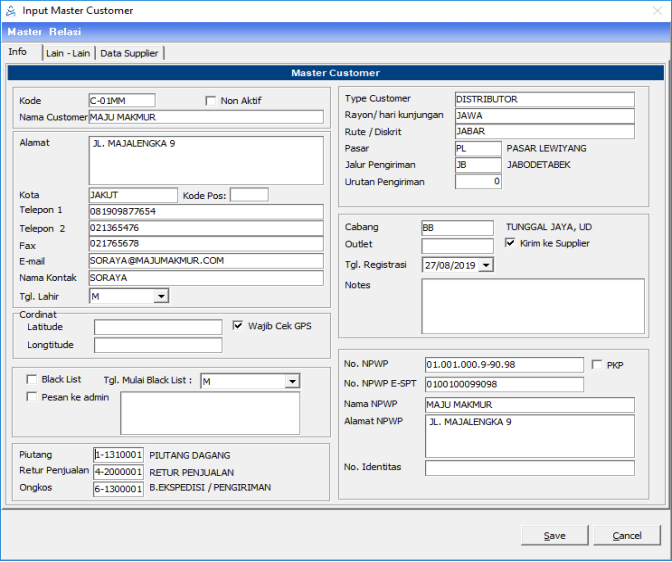Open the Data Supplier tab
This screenshot has height=562, width=672.
(129, 53)
